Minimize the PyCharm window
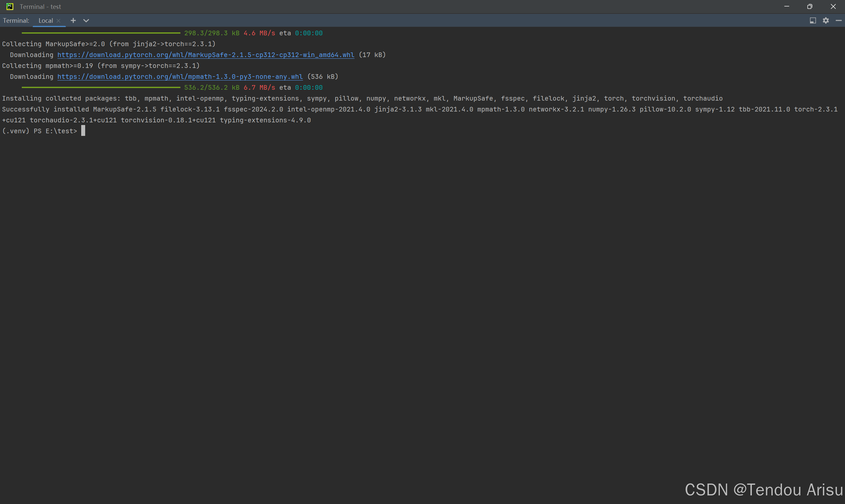845x504 pixels. click(x=787, y=7)
